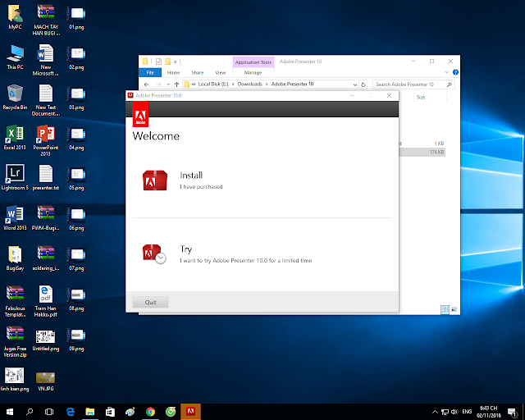Select the presenter.txt file icon
The height and width of the screenshot is (420, 525).
click(x=46, y=178)
